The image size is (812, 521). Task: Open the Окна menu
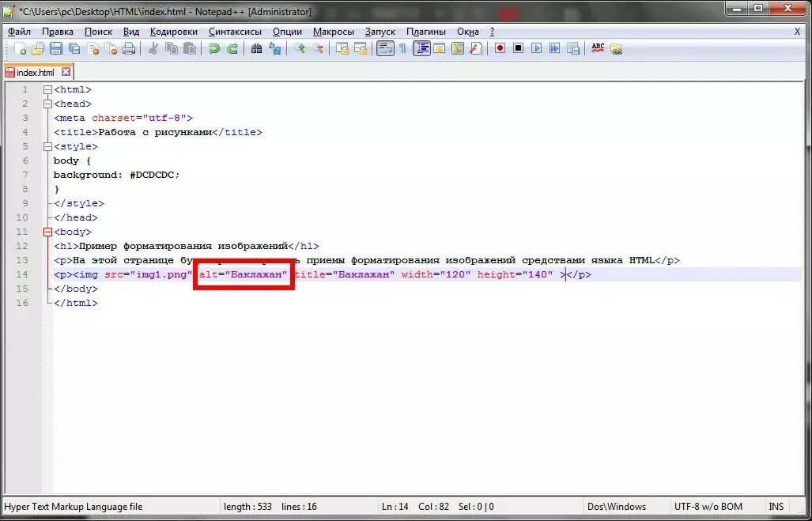[x=468, y=32]
